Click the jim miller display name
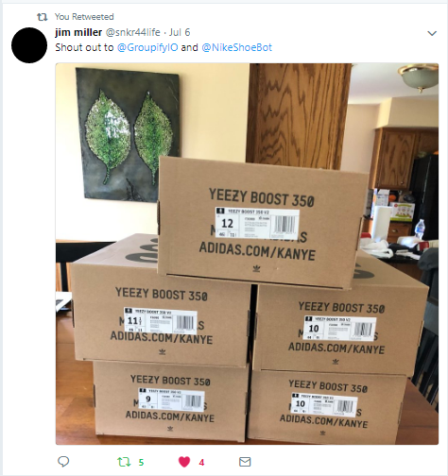The width and height of the screenshot is (448, 476). [x=78, y=32]
